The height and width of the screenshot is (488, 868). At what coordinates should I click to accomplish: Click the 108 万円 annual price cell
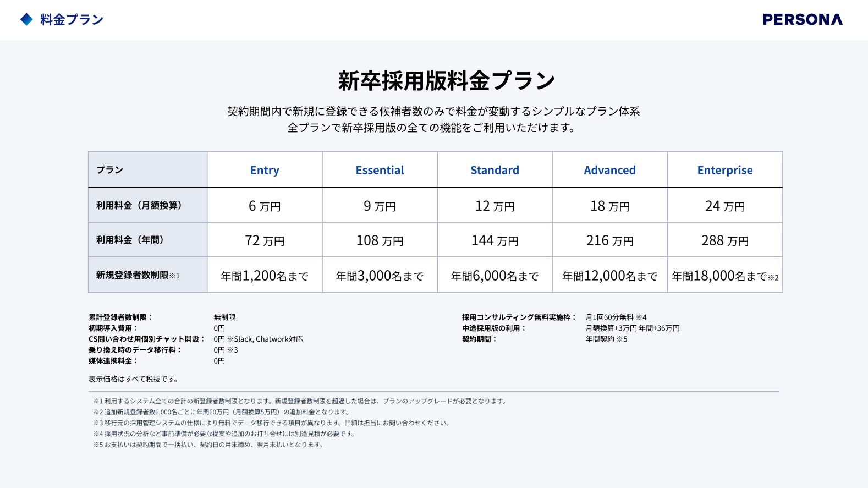pos(380,240)
